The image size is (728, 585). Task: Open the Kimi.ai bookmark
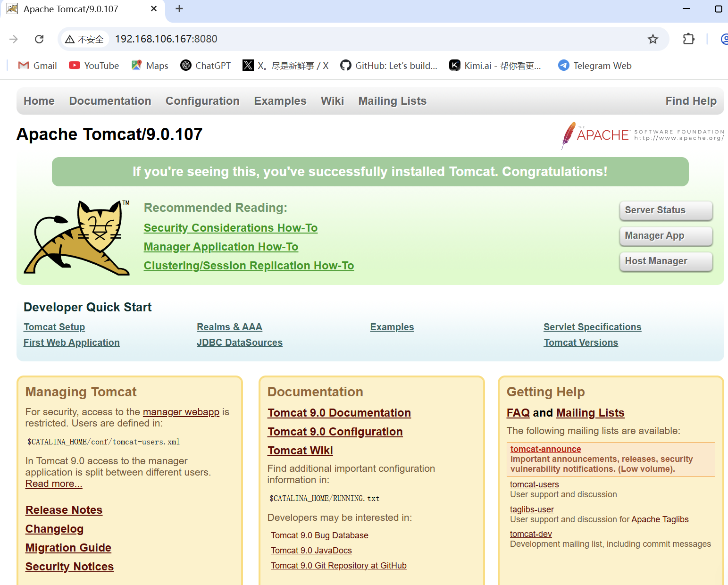click(495, 66)
